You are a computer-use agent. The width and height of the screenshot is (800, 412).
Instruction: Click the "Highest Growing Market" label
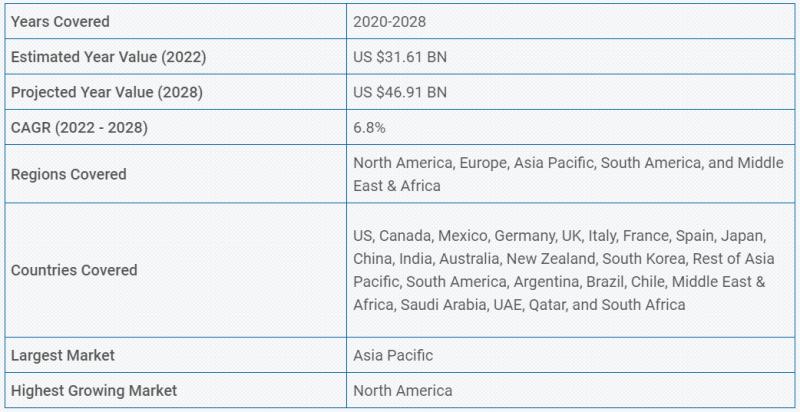[94, 391]
